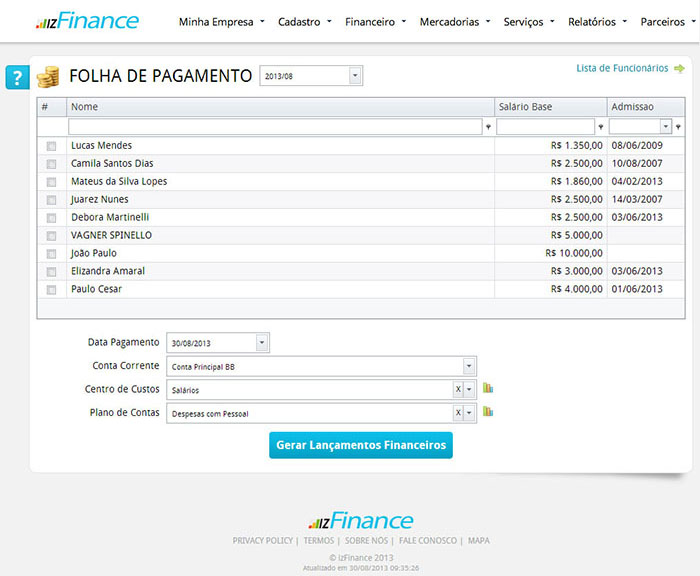Open lookup icon beside Plano de Contas

489,411
